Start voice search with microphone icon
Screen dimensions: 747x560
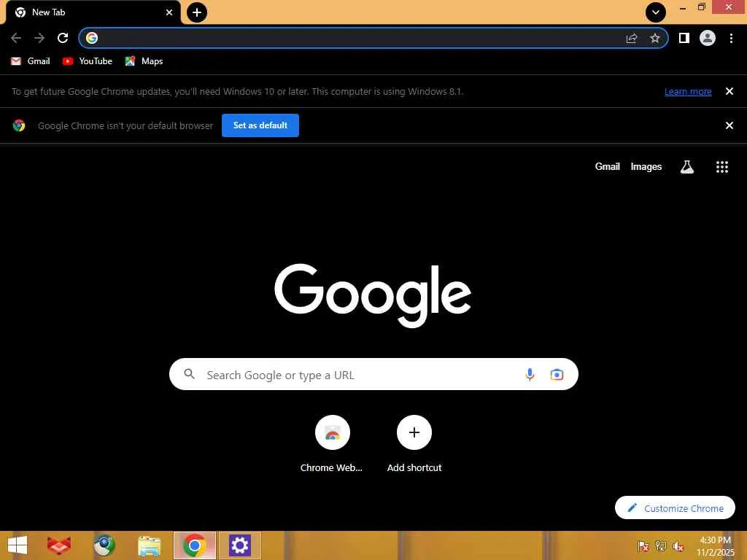(530, 375)
